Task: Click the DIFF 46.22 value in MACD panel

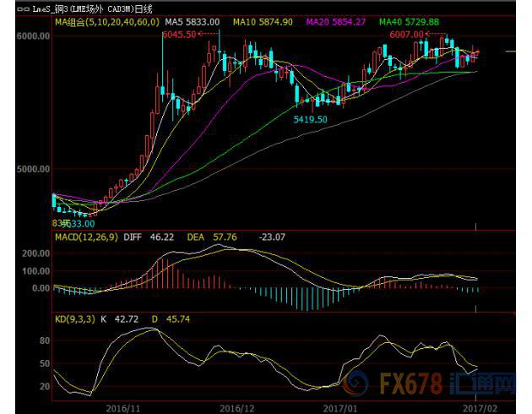Action: (x=148, y=240)
